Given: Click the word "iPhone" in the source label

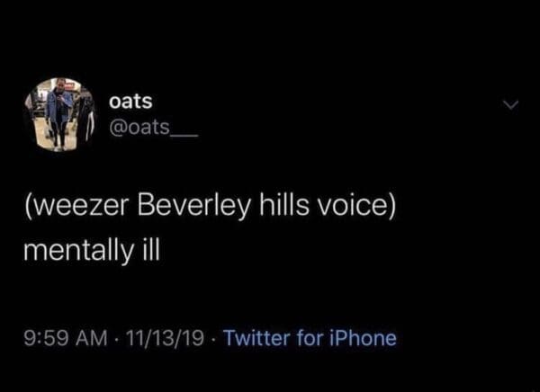Looking at the screenshot, I should [364, 339].
